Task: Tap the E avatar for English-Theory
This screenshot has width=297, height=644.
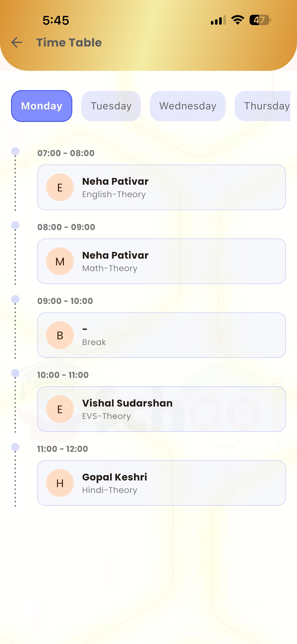Action: (60, 187)
